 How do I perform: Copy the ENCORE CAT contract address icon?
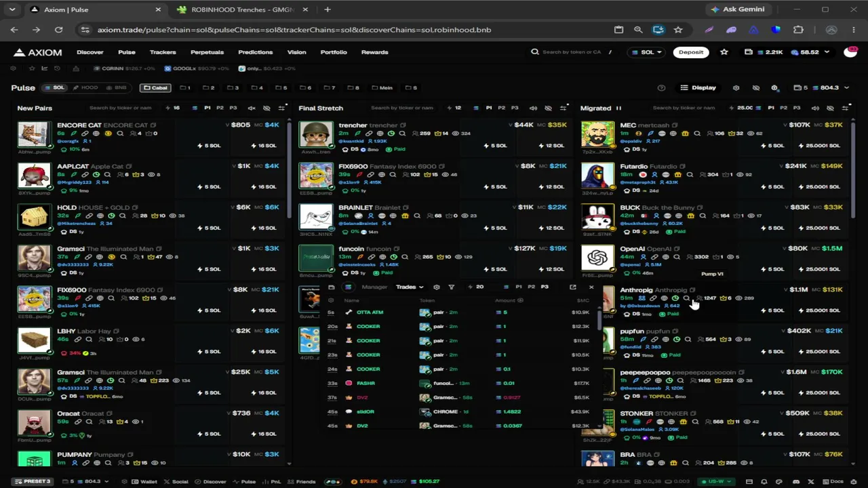point(153,125)
